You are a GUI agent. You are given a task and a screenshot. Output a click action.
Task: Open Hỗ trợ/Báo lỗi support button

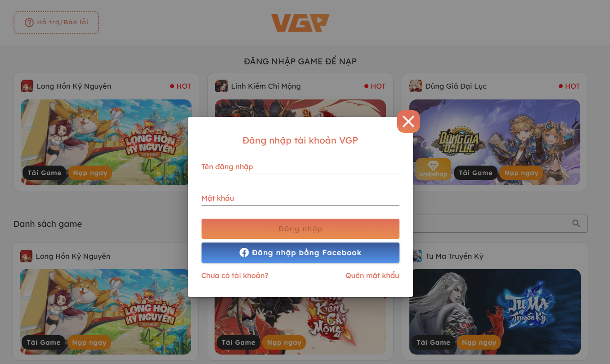pyautogui.click(x=56, y=22)
